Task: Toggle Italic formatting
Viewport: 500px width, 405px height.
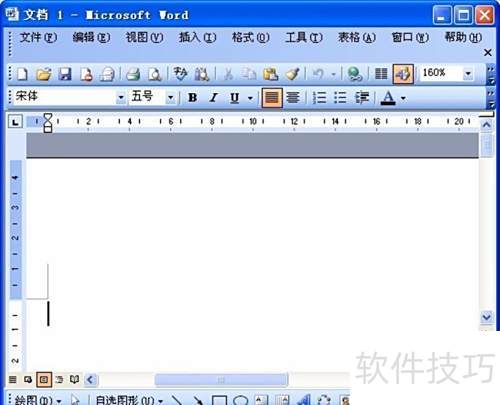Action: click(213, 98)
